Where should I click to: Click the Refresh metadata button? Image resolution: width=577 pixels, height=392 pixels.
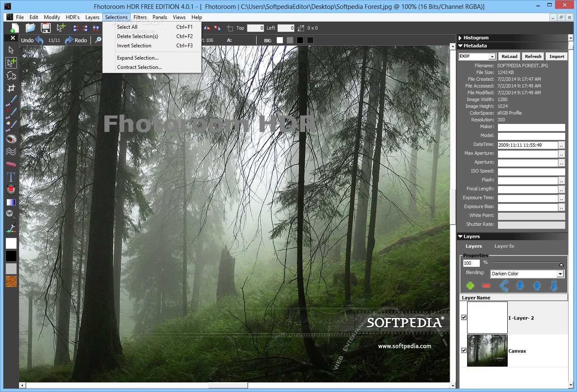click(533, 56)
